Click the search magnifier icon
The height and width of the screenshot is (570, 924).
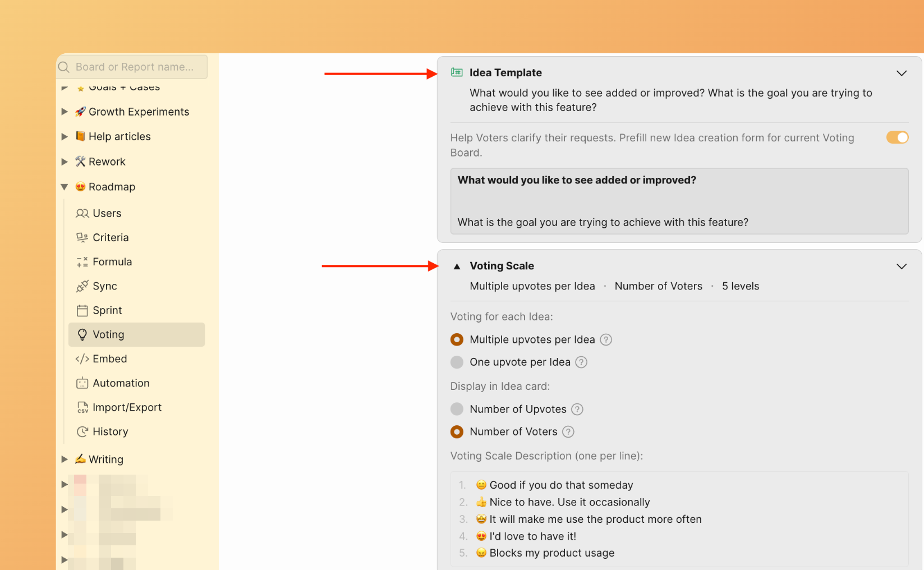click(64, 66)
